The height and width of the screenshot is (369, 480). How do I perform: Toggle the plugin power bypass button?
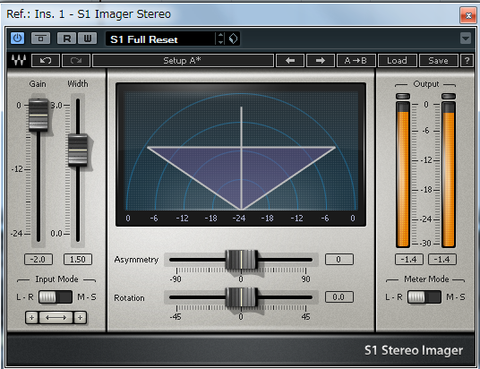[17, 39]
